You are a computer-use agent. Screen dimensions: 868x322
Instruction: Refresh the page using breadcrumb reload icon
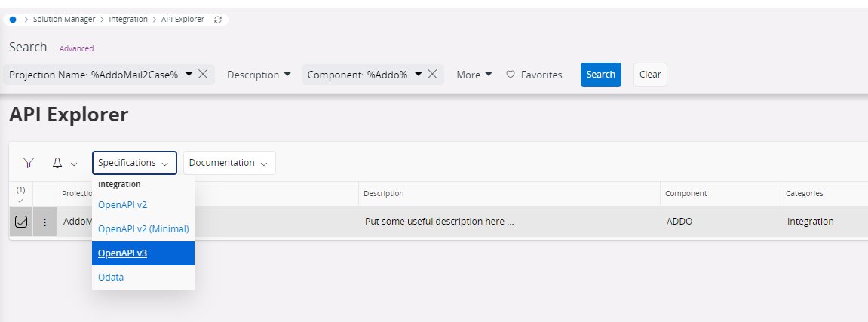(217, 20)
